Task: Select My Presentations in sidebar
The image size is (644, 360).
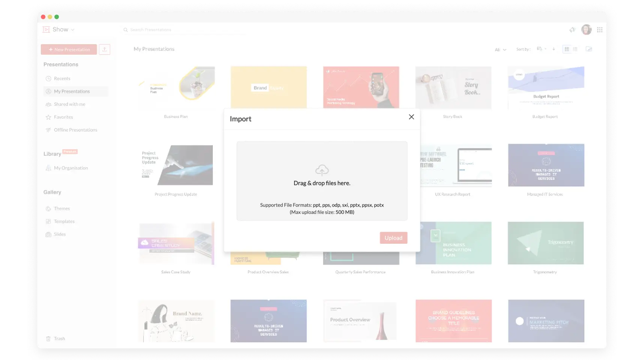Action: point(71,91)
